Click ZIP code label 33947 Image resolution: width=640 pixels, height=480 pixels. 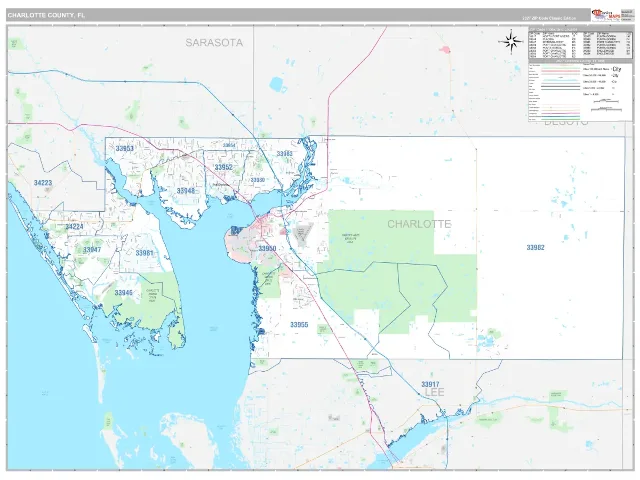(x=92, y=249)
